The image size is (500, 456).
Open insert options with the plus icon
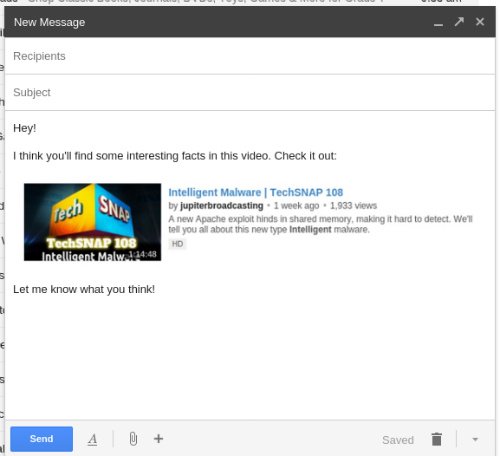point(159,439)
